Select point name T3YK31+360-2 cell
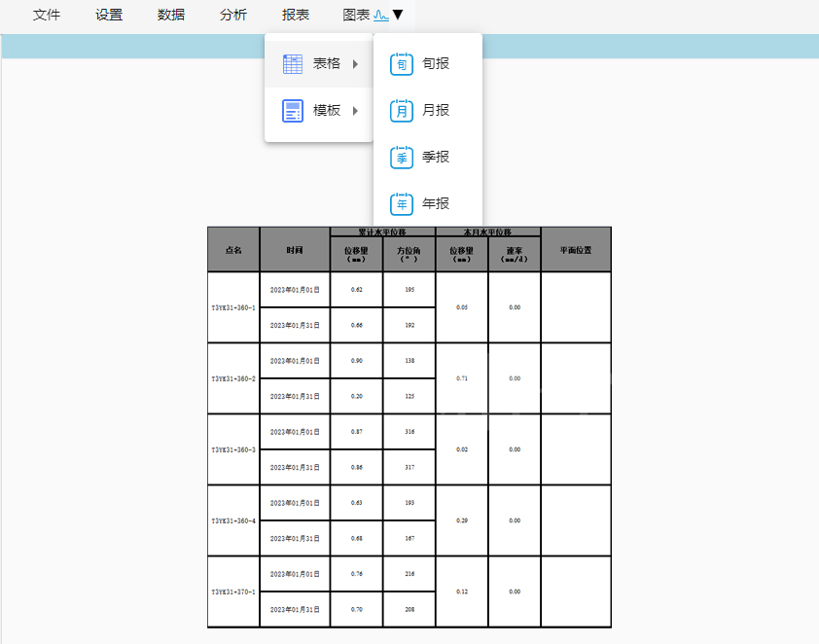The image size is (819, 644). pos(233,378)
